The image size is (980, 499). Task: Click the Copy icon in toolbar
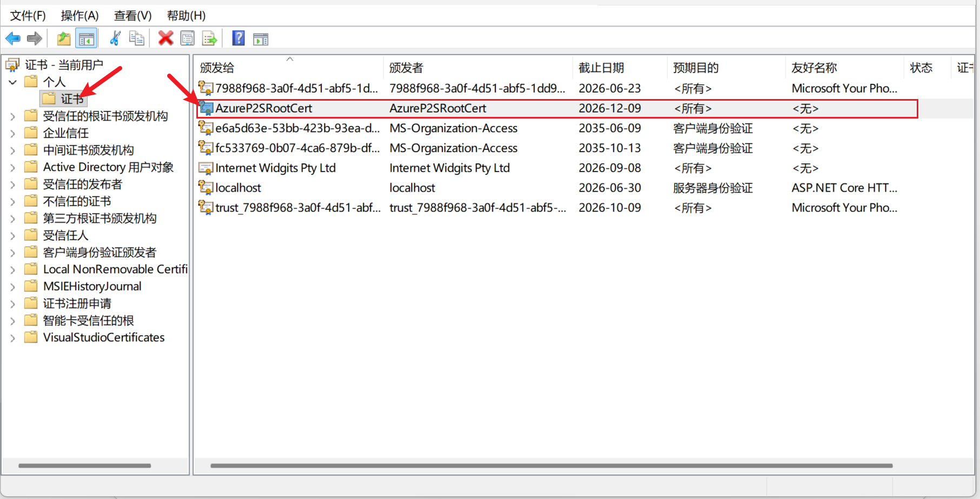coord(136,38)
